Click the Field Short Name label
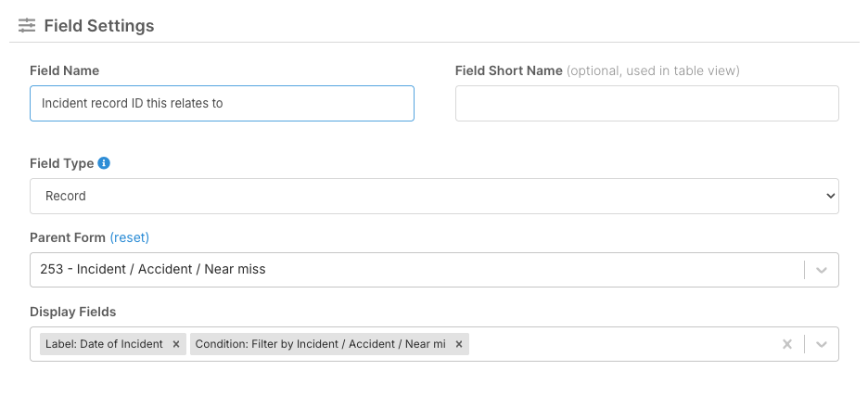This screenshot has height=396, width=868. (509, 70)
